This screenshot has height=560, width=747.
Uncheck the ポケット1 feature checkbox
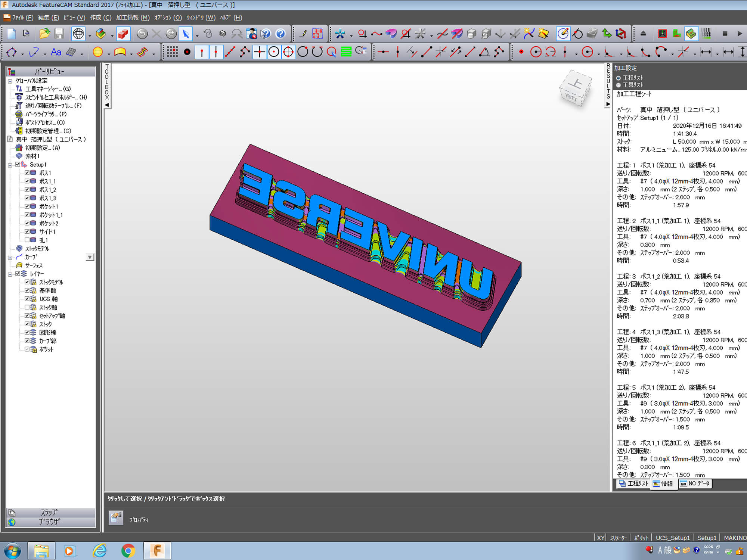pyautogui.click(x=27, y=206)
